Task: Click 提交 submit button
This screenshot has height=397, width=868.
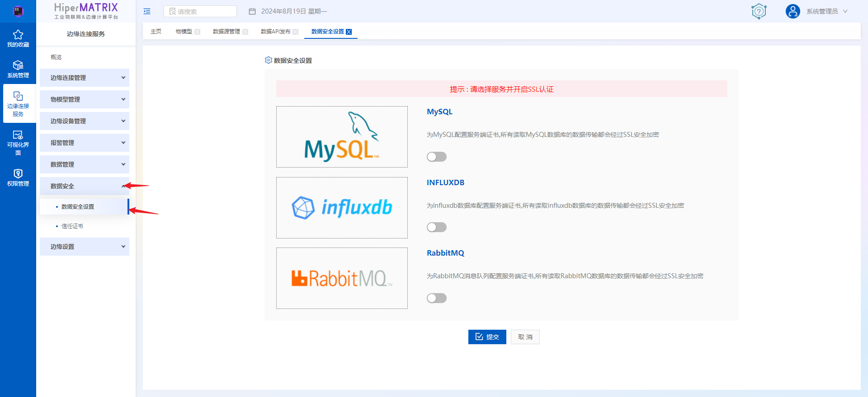Action: [487, 337]
